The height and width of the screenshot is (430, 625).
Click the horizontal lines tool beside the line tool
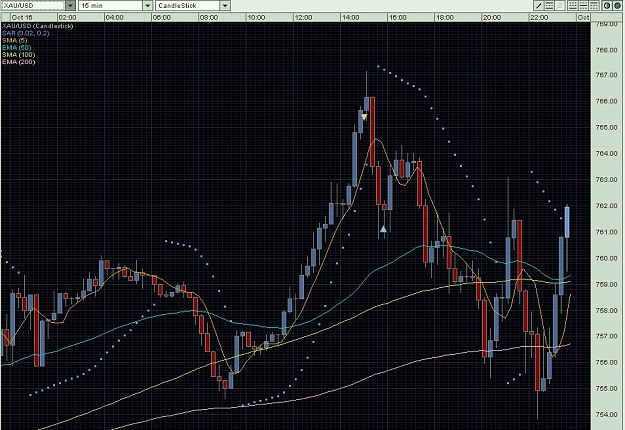tap(549, 6)
